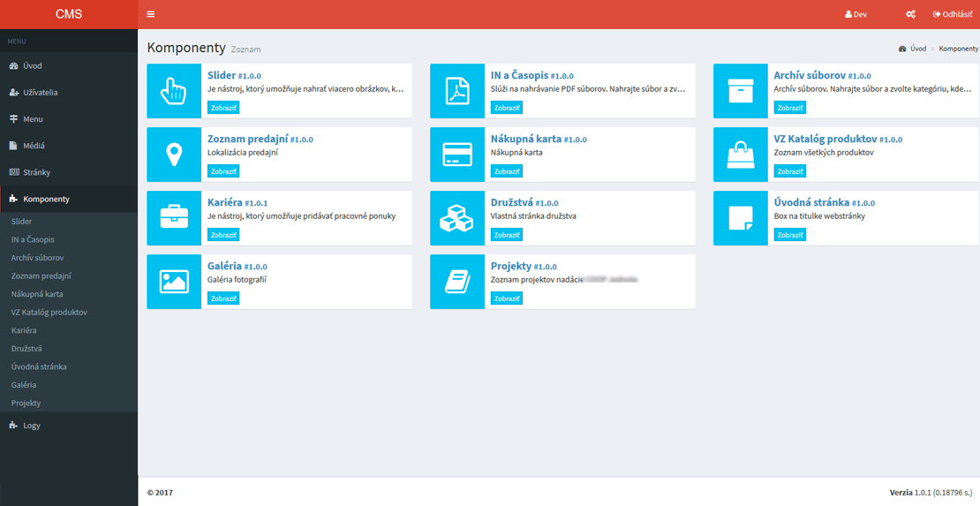Select IN a Časopis in sidebar submenu
The height and width of the screenshot is (506, 980).
33,239
